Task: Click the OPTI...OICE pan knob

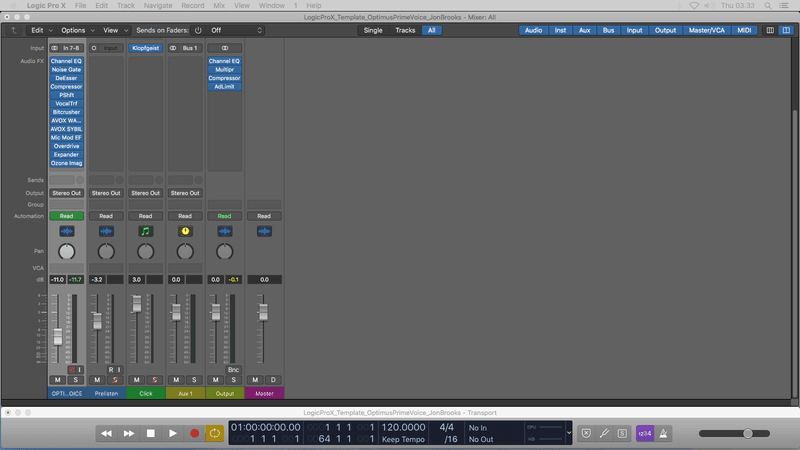Action: pos(66,252)
